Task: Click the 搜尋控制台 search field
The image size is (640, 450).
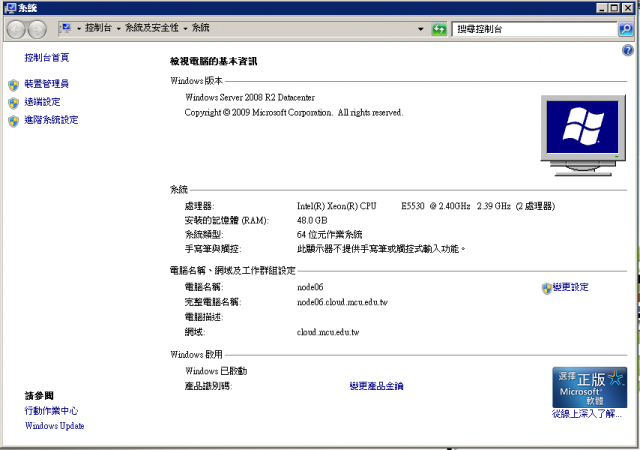Action: coord(534,29)
